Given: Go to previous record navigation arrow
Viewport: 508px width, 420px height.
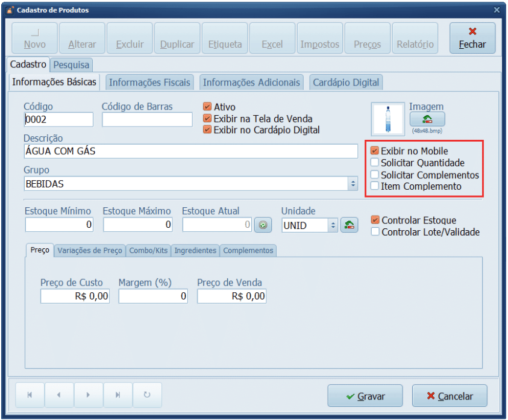Looking at the screenshot, I should [59, 395].
